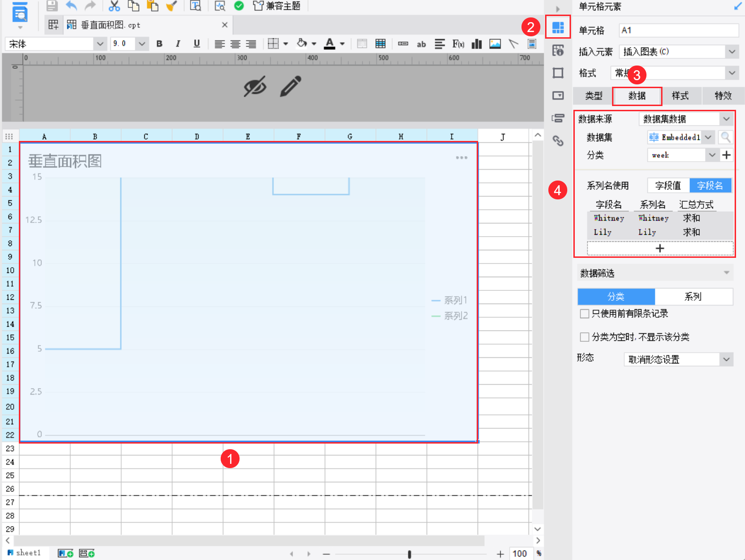Insert rich text element icon
Screen dimensions: 745x560
click(x=439, y=44)
